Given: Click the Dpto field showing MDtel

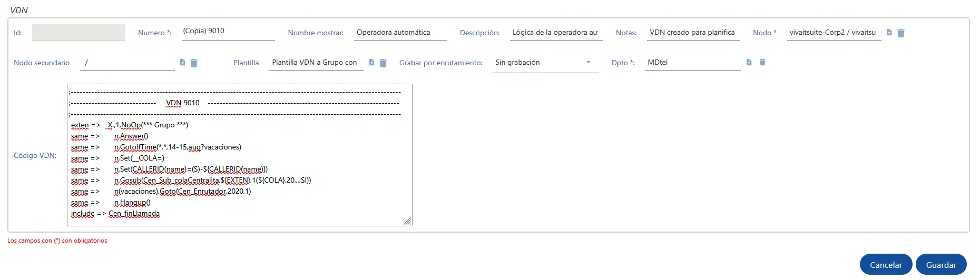Looking at the screenshot, I should (693, 63).
